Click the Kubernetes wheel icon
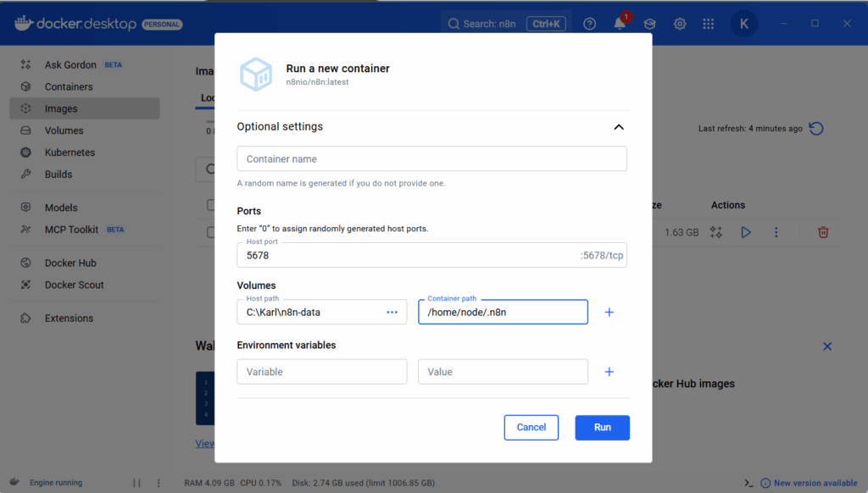 click(x=25, y=152)
